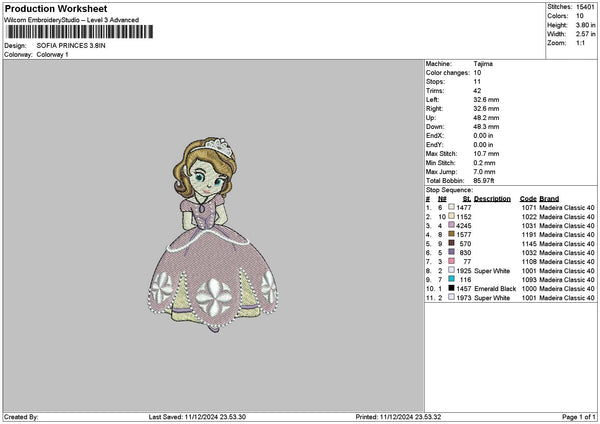Select the dark brown swatch beside 570
Image resolution: width=600 pixels, height=424 pixels.
click(452, 243)
